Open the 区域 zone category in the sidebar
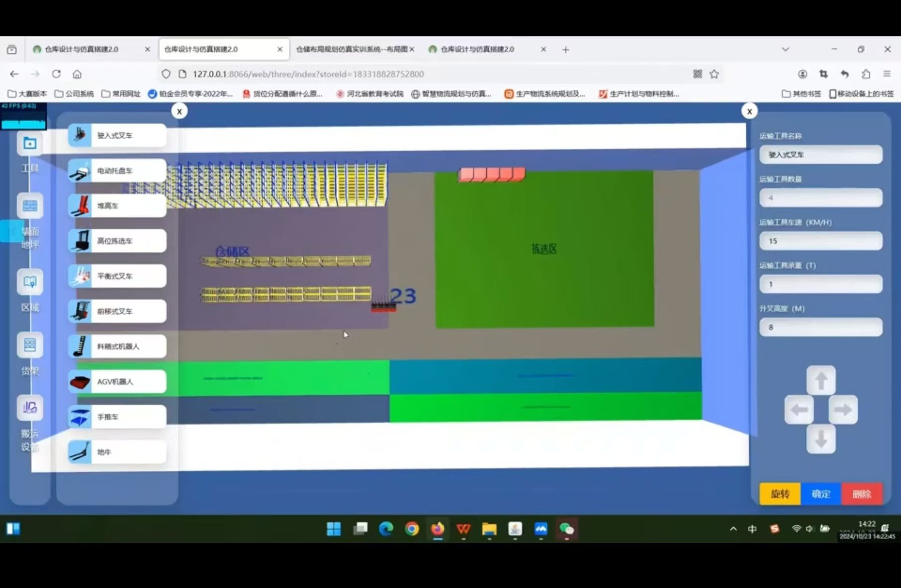 pos(30,283)
